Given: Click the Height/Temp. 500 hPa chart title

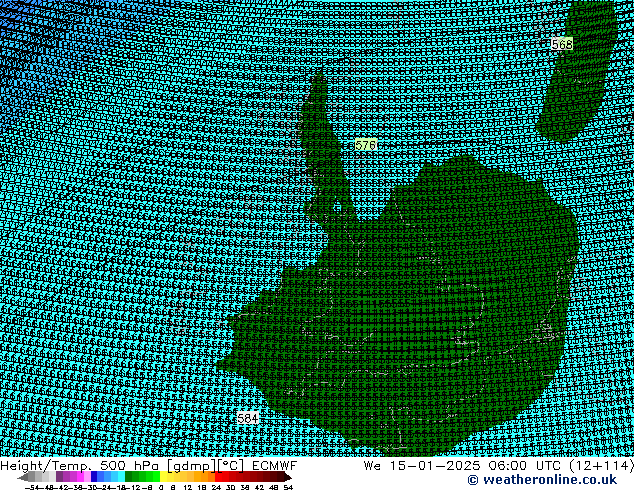Looking at the screenshot, I should (x=80, y=466).
